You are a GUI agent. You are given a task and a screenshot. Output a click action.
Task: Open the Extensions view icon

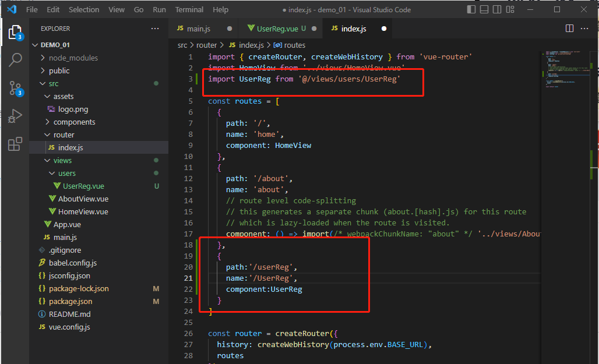tap(15, 144)
